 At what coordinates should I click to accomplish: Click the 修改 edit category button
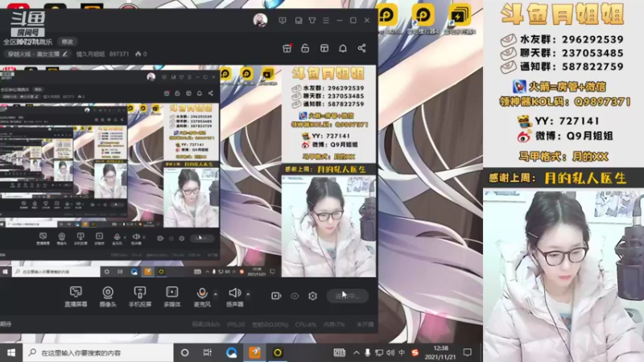[x=68, y=42]
